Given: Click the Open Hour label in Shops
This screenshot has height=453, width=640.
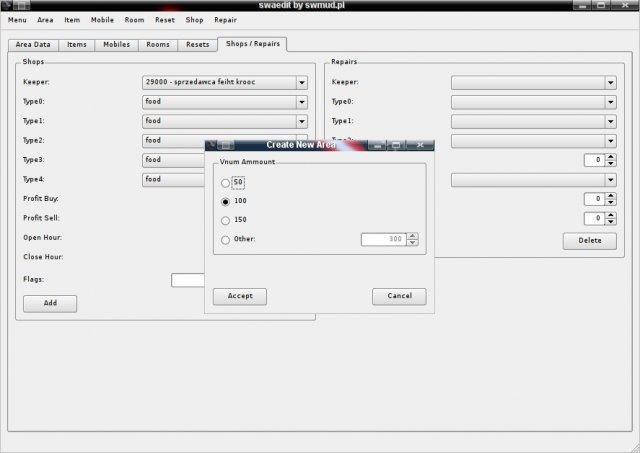Looking at the screenshot, I should [x=42, y=238].
